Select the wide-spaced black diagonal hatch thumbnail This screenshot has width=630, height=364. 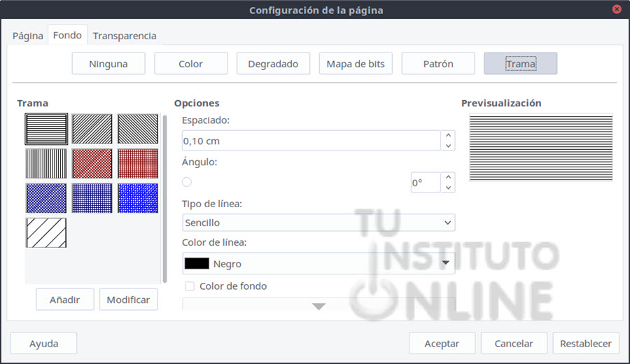pos(46,232)
